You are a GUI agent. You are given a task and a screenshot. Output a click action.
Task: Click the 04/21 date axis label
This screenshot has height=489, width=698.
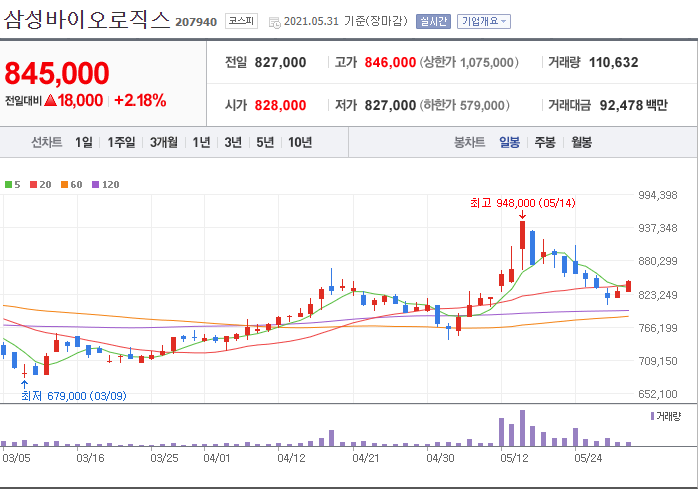(x=365, y=458)
